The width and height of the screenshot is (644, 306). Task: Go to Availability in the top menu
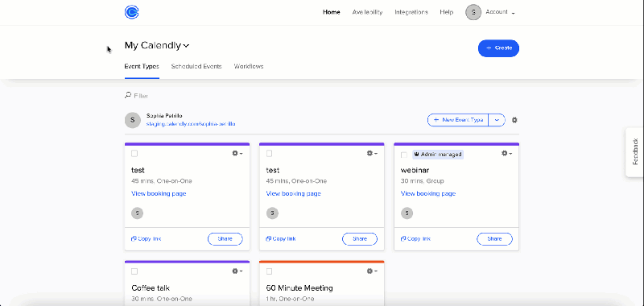coord(367,12)
